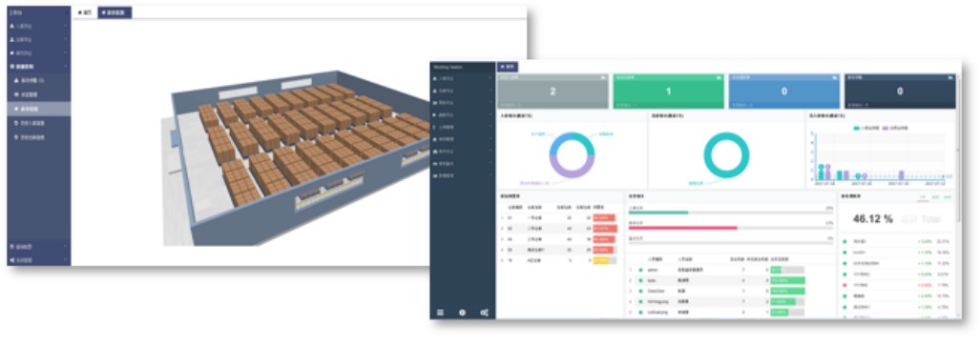This screenshot has width=980, height=346.
Task: Select the blue home tab in the dashboard window
Action: (x=508, y=66)
